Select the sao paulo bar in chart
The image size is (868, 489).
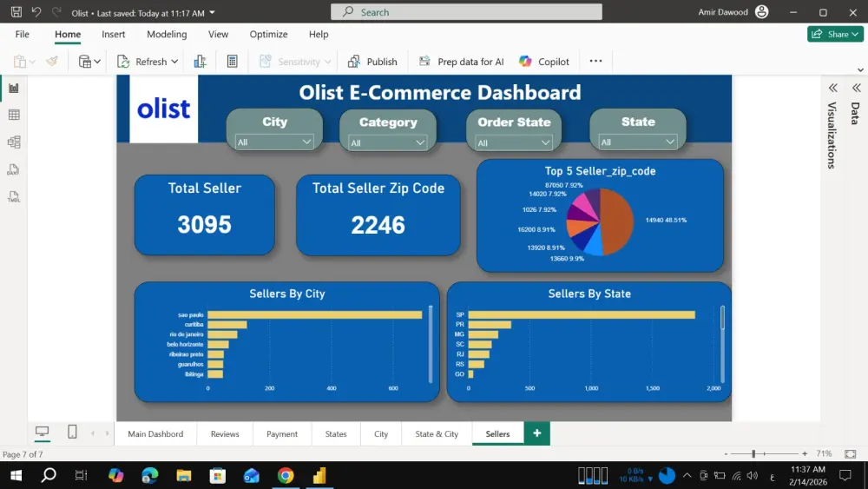(315, 314)
